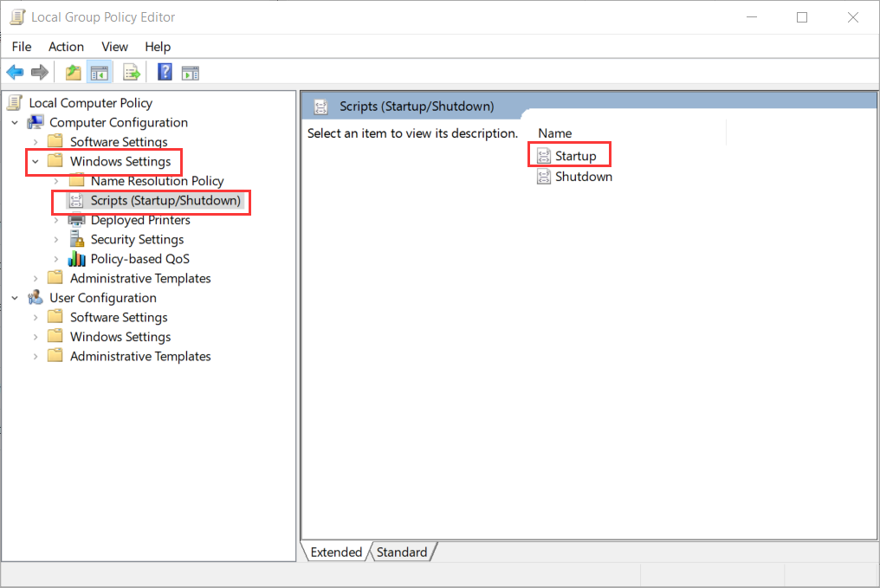
Task: Click folder icon of User Configuration Administrative Templates
Action: tap(55, 356)
